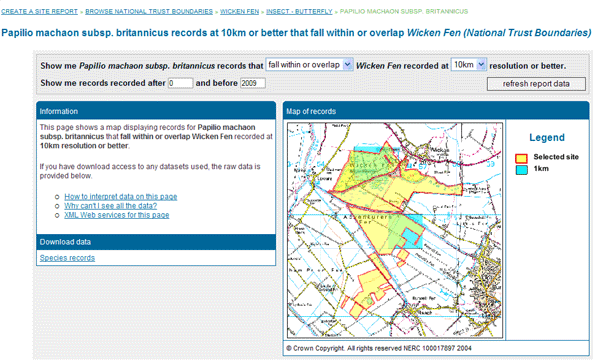This screenshot has height=364, width=595.
Task: Focus the 'and before' year field
Action: (x=252, y=83)
